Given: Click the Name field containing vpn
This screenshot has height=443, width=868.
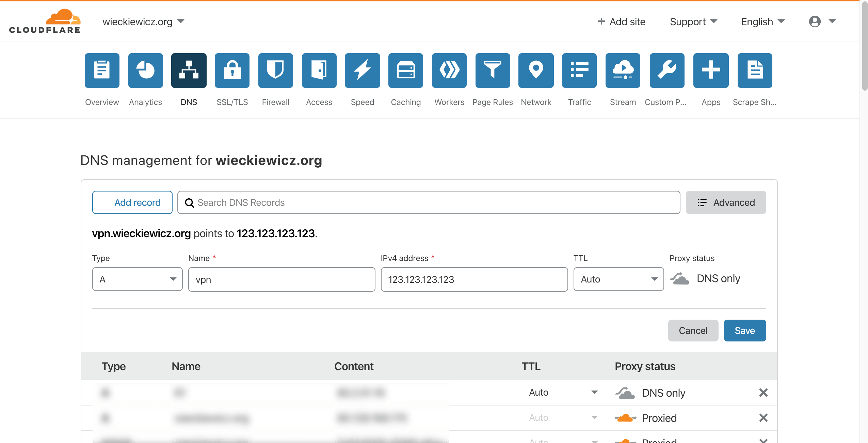Looking at the screenshot, I should pos(282,279).
